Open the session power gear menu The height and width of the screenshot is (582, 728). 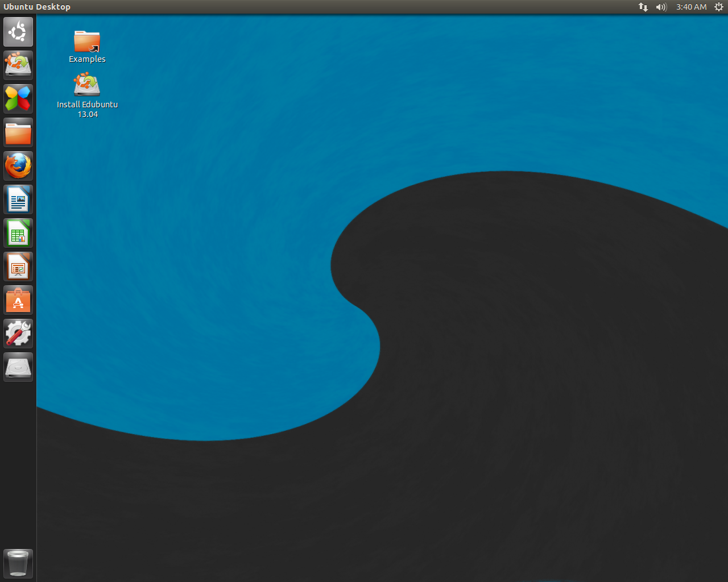point(719,7)
